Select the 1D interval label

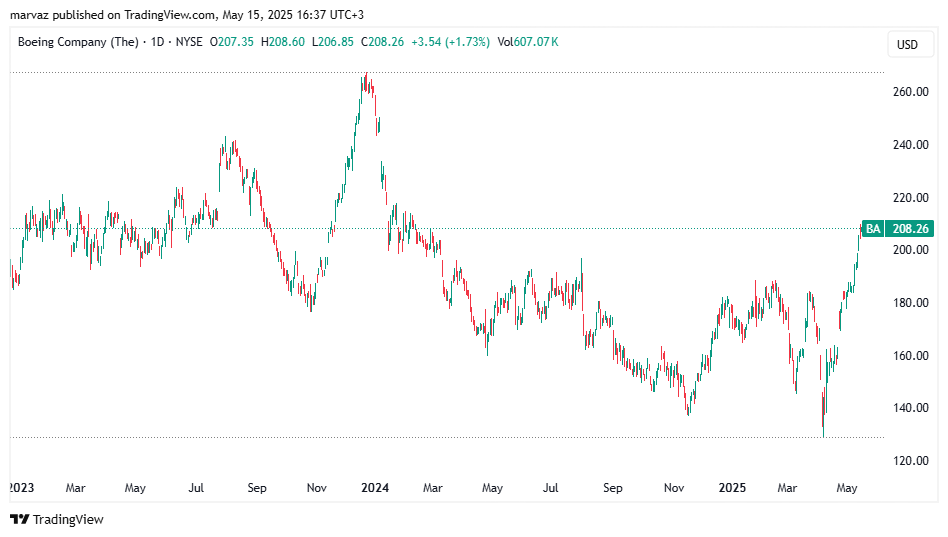point(157,42)
